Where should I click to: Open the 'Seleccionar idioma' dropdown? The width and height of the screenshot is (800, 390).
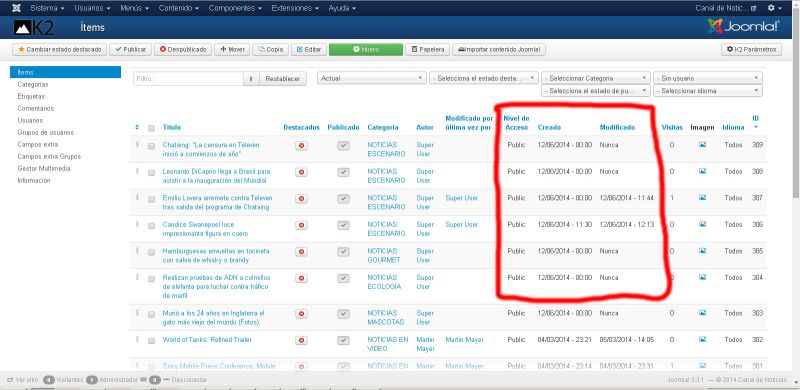pyautogui.click(x=708, y=91)
